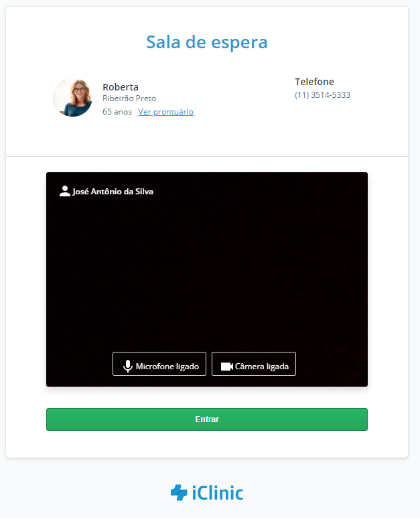Toggle the Câmera ligada button
Image resolution: width=420 pixels, height=518 pixels.
click(x=254, y=364)
